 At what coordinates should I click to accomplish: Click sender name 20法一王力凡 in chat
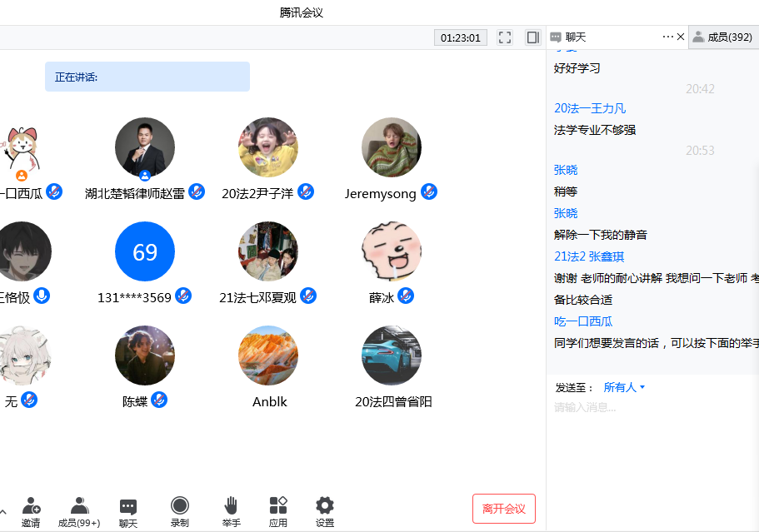pyautogui.click(x=590, y=108)
